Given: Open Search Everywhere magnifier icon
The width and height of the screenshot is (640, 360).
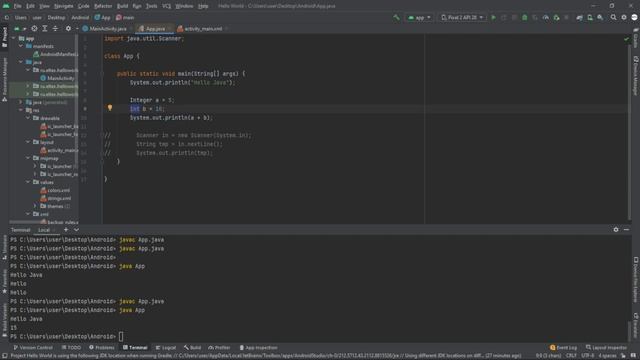Looking at the screenshot, I should pyautogui.click(x=613, y=18).
